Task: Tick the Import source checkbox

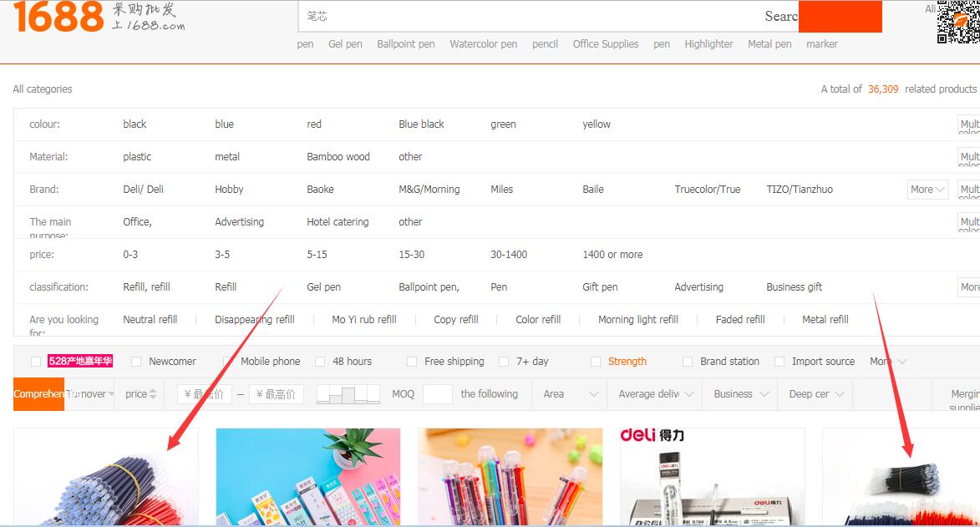Action: pyautogui.click(x=779, y=362)
